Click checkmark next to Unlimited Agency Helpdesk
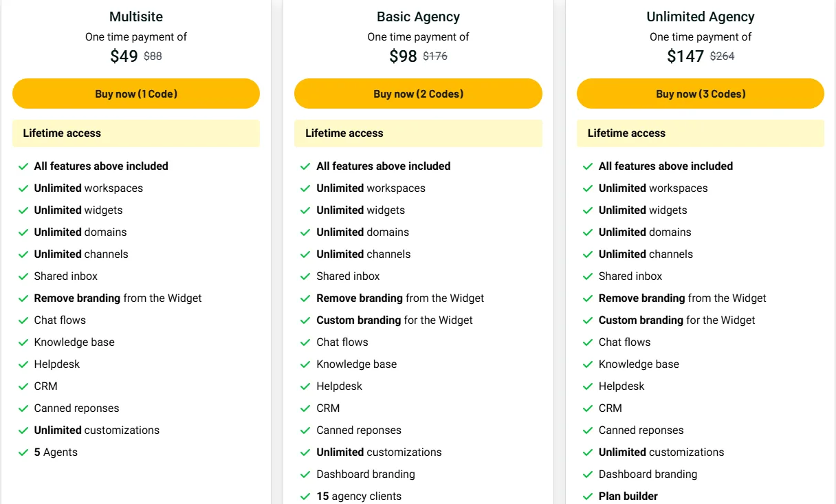Viewport: 836px width, 504px height. (x=588, y=386)
